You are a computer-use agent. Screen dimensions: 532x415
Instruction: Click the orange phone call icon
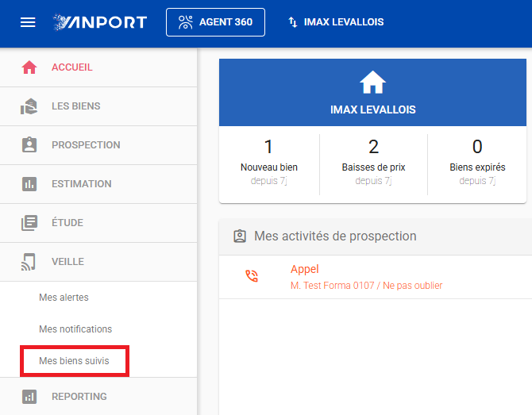click(252, 276)
